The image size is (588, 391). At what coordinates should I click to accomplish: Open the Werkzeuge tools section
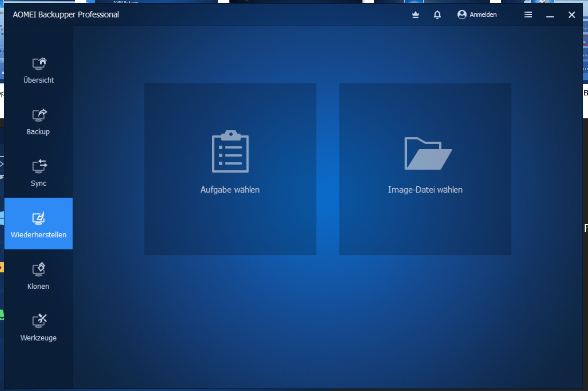click(39, 327)
